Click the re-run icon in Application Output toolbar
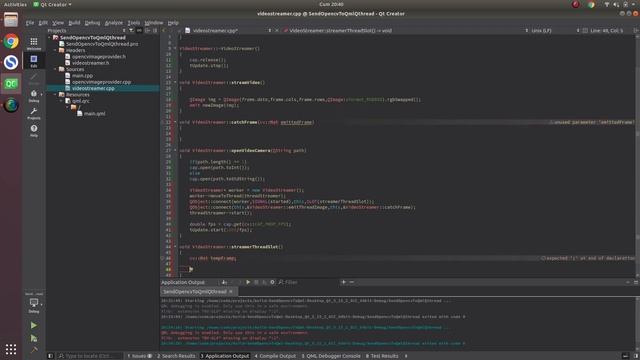 tap(248, 282)
